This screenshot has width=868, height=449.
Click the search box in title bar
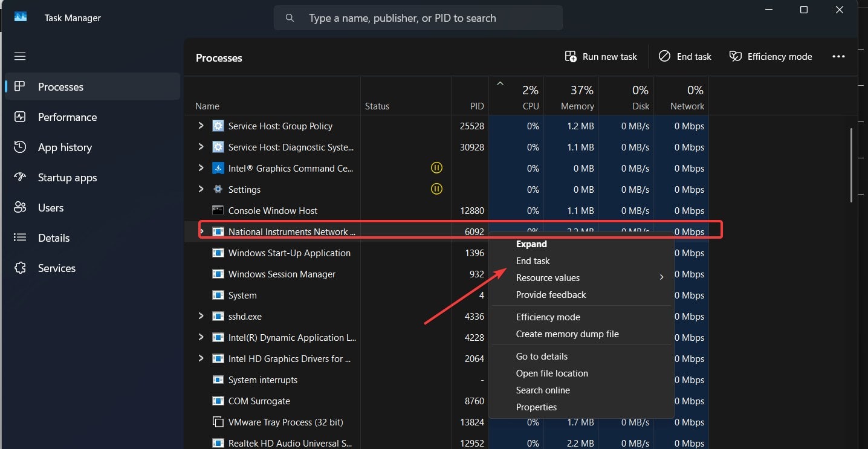tap(418, 18)
